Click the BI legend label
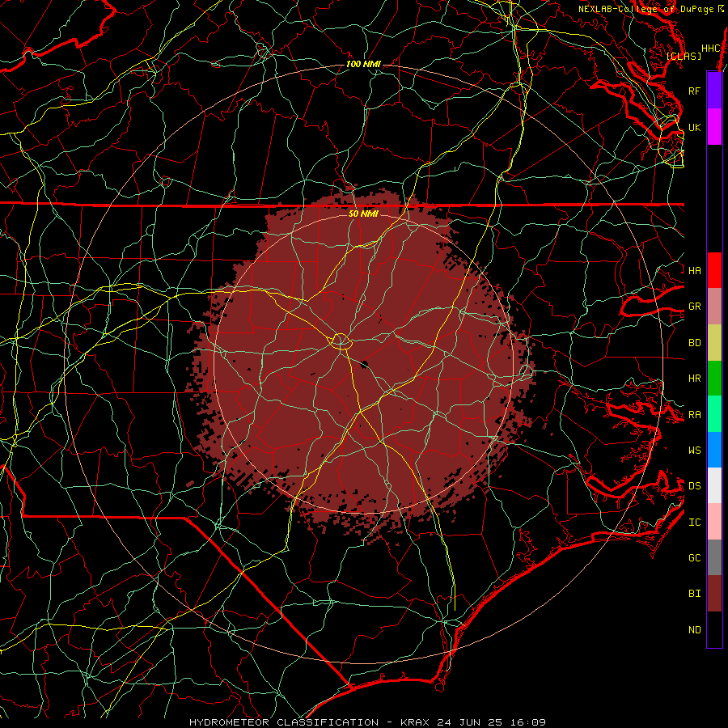This screenshot has width=728, height=728. click(x=695, y=594)
